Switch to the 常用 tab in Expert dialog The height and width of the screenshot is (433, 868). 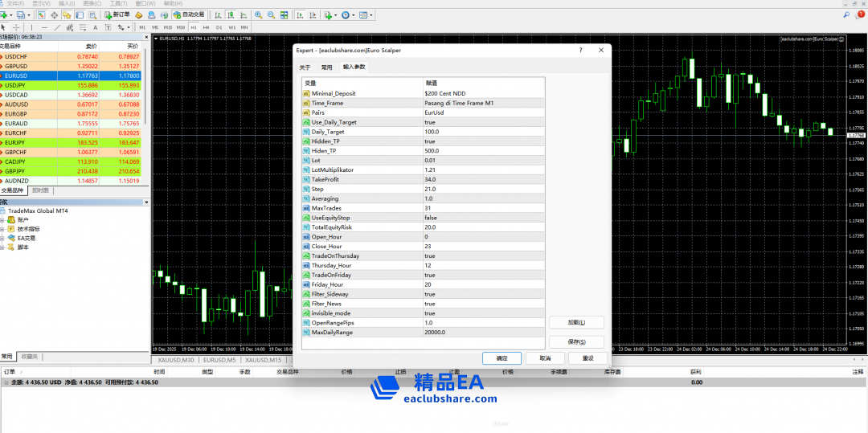click(326, 67)
